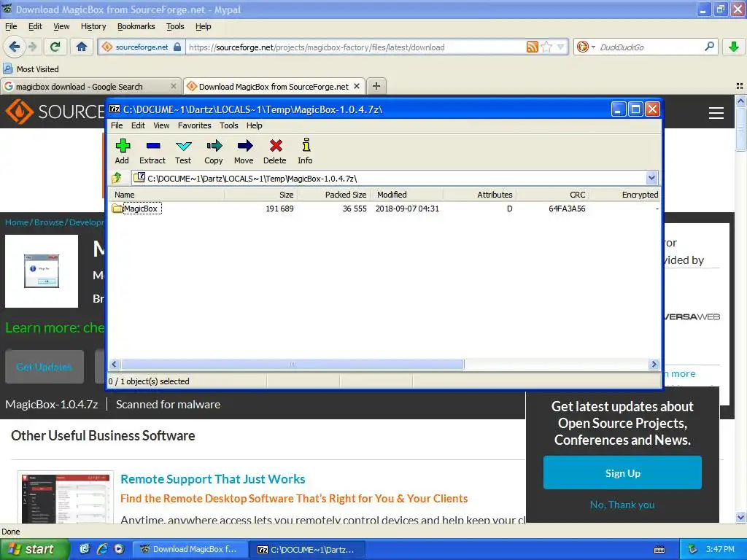Expand the 7-Zip path dropdown arrow
Viewport: 747px width, 560px height.
tap(651, 178)
